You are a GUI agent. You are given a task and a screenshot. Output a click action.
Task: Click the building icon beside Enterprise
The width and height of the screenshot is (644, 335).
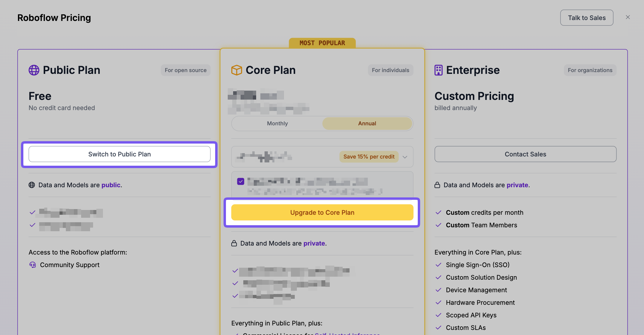point(438,70)
